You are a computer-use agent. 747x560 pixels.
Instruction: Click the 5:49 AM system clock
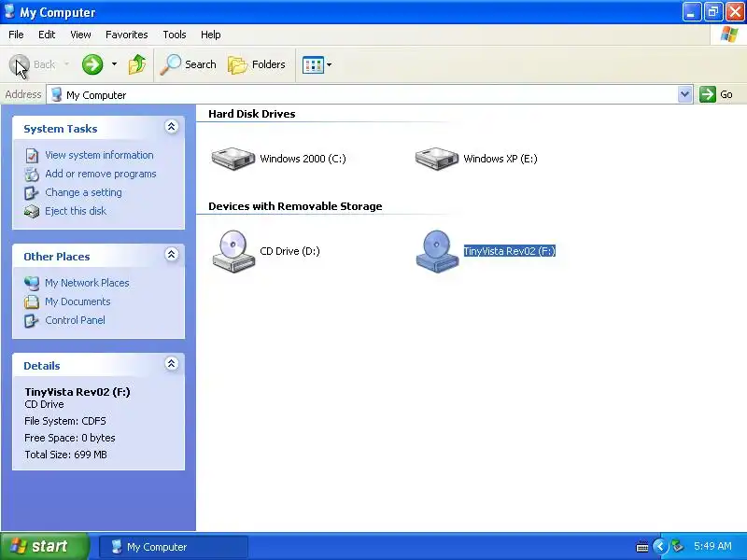point(712,546)
